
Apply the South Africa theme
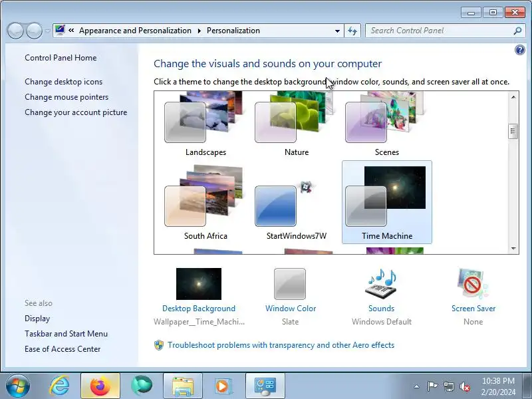[205, 202]
